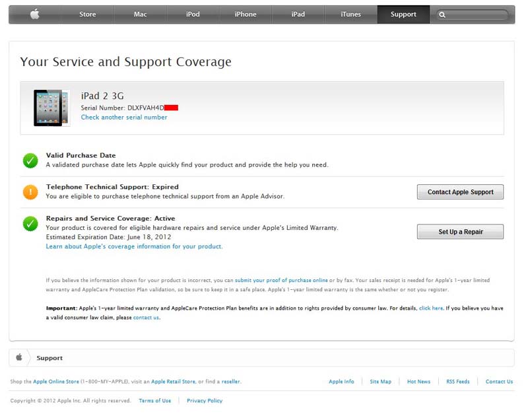Viewport: 528px width, 420px height.
Task: Click the iPad 2 product image
Action: (x=51, y=108)
